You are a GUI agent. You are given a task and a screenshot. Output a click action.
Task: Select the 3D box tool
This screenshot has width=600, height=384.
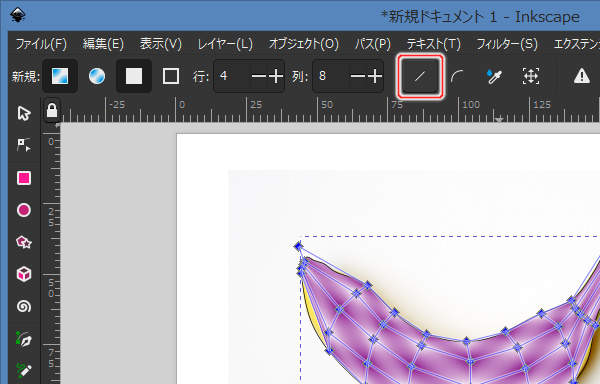pos(24,274)
